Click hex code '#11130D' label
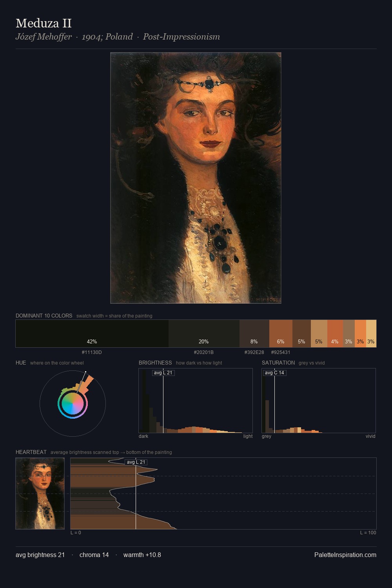 pyautogui.click(x=92, y=352)
